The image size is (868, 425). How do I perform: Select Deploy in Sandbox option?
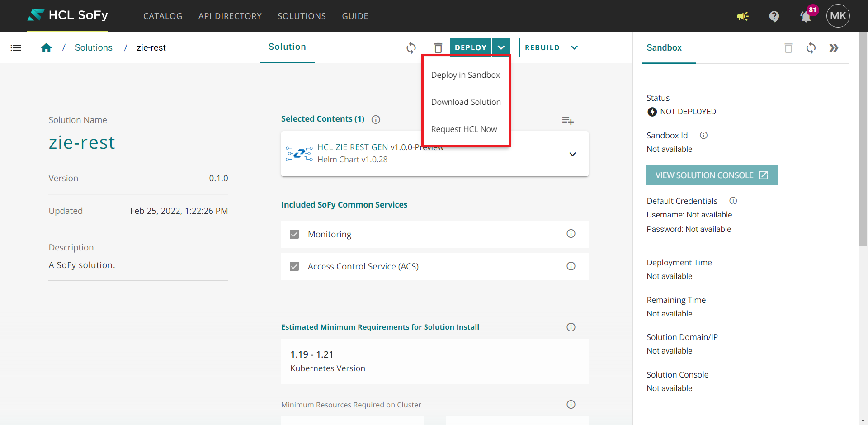(x=466, y=75)
